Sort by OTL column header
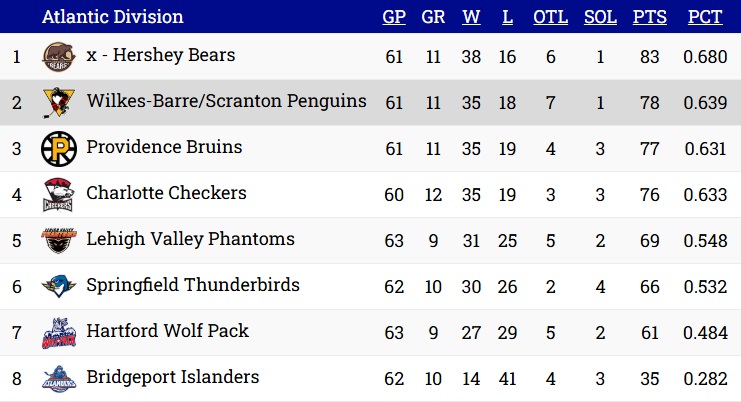 point(551,17)
